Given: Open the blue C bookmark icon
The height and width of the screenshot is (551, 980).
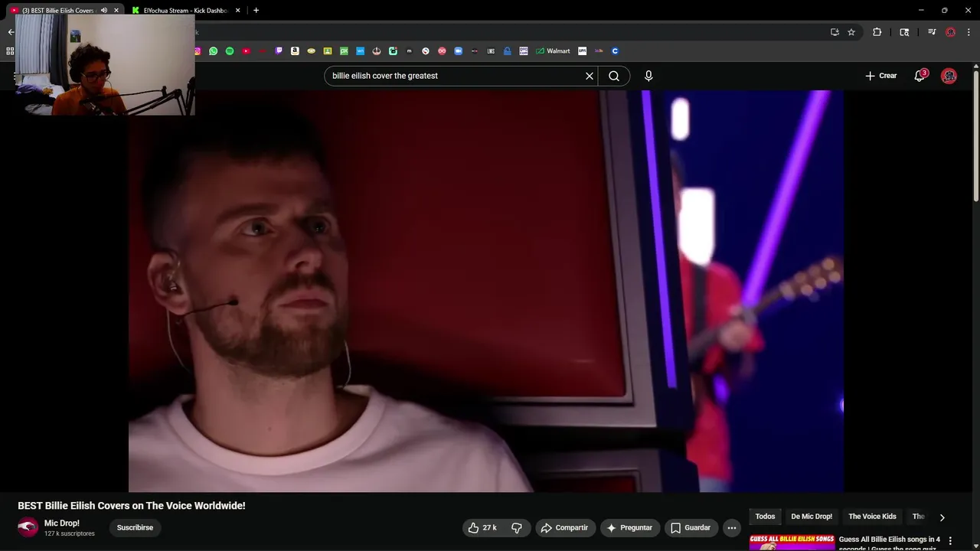Looking at the screenshot, I should point(615,51).
